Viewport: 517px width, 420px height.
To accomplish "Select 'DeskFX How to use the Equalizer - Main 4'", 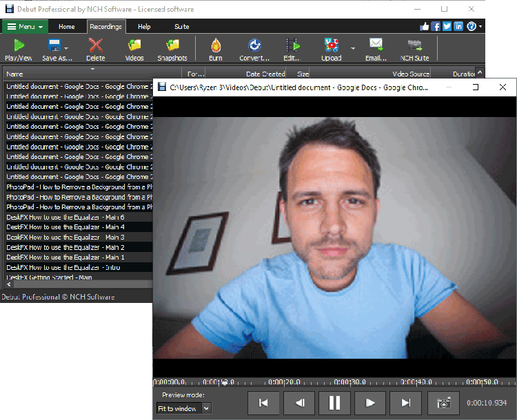I will tap(79, 227).
